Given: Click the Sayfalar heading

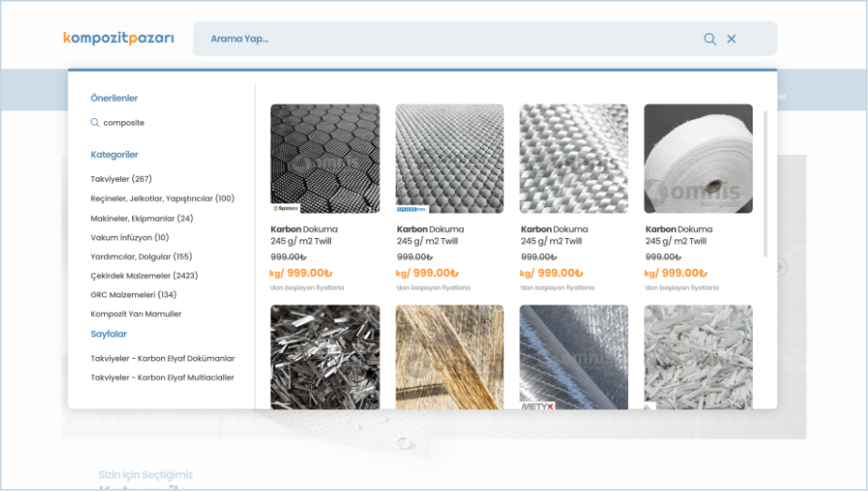Looking at the screenshot, I should (109, 334).
